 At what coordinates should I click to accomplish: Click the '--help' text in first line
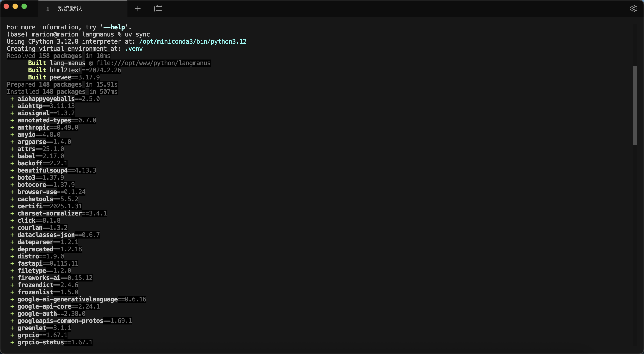click(114, 27)
